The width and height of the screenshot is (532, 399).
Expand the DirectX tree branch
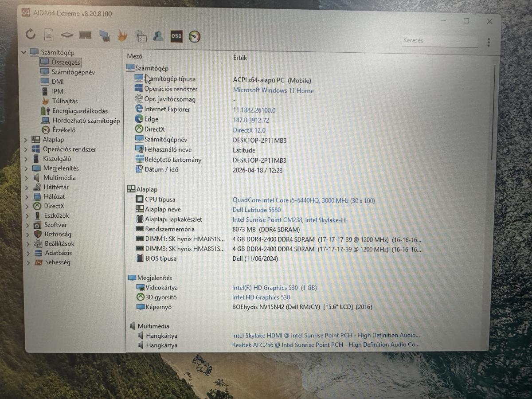[x=26, y=206]
